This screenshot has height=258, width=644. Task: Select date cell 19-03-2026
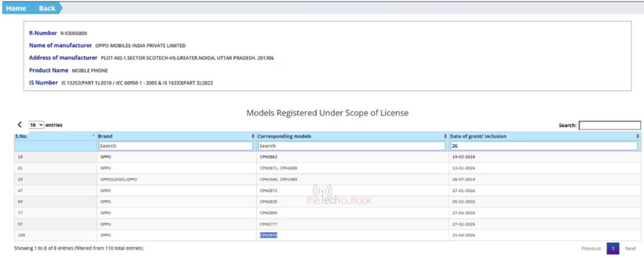point(463,157)
